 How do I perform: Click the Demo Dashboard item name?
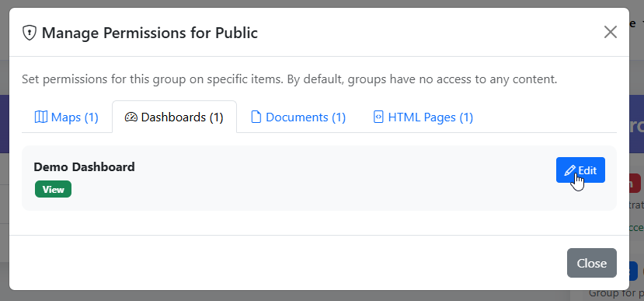pyautogui.click(x=84, y=167)
